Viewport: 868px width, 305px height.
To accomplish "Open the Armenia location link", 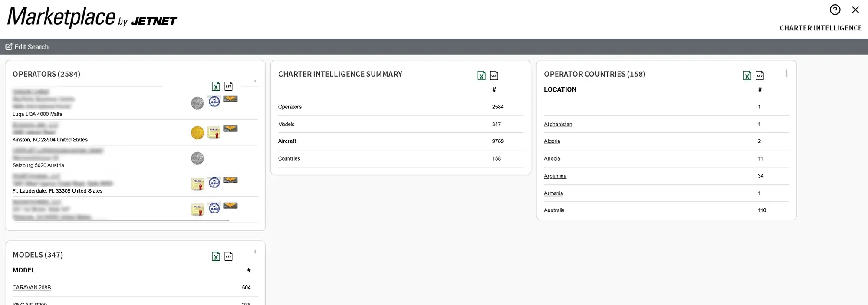I will 553,193.
